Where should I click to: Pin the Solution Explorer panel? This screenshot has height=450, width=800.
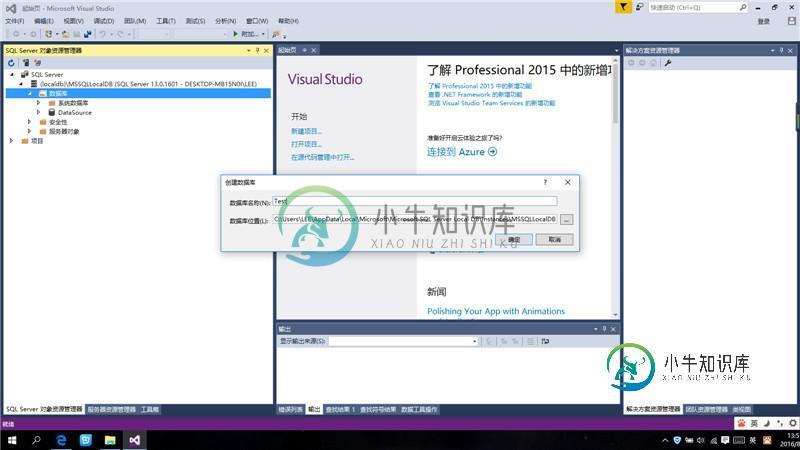tap(781, 51)
